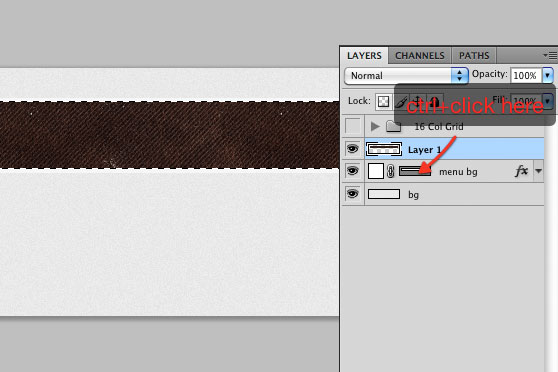Viewport: 558px width, 372px height.
Task: Open the layers panel options menu icon
Action: pyautogui.click(x=550, y=56)
